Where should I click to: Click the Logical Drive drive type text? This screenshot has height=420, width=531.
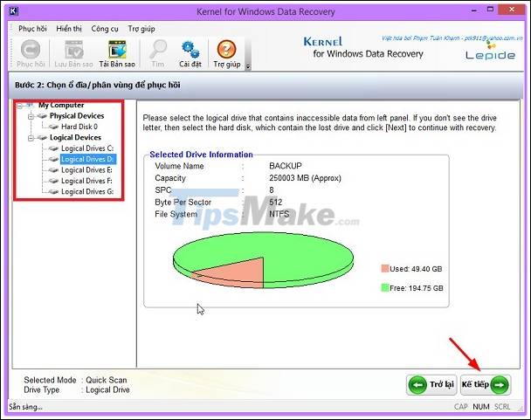tap(107, 389)
